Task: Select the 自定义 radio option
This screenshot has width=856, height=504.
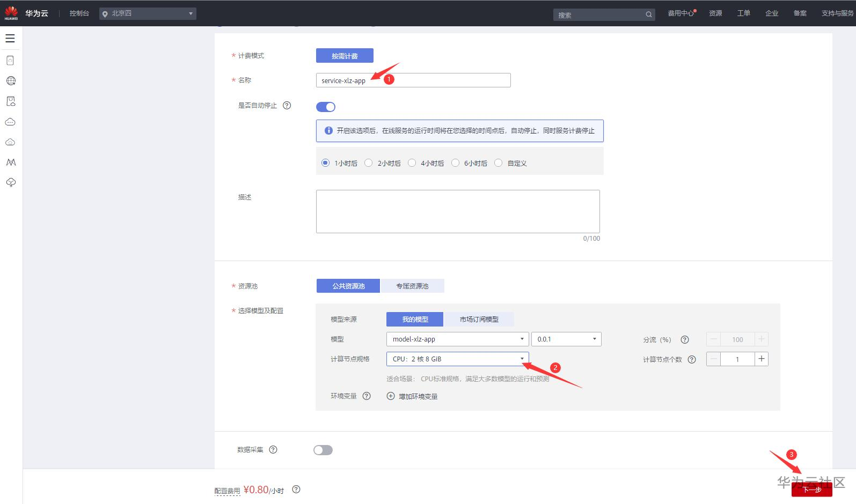Action: (x=498, y=163)
